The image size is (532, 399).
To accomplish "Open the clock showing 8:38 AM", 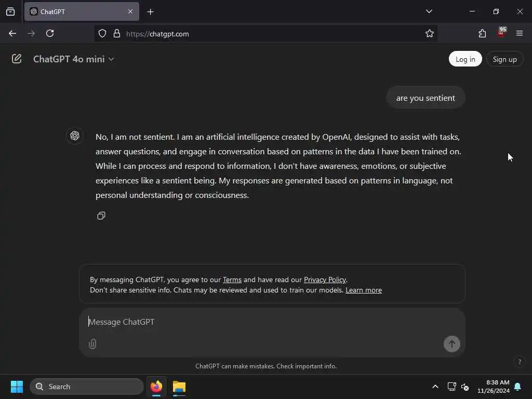I will (494, 387).
